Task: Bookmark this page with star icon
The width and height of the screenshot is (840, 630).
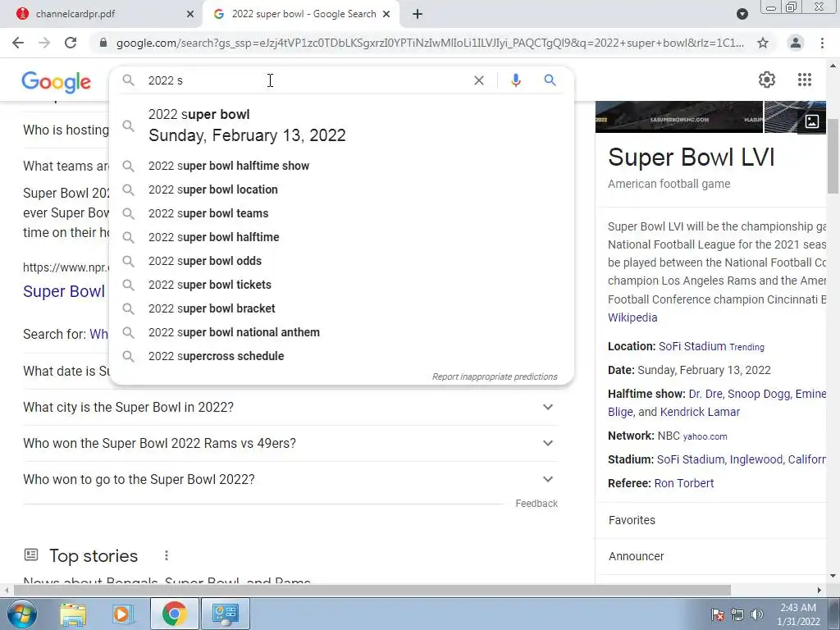Action: [x=763, y=43]
